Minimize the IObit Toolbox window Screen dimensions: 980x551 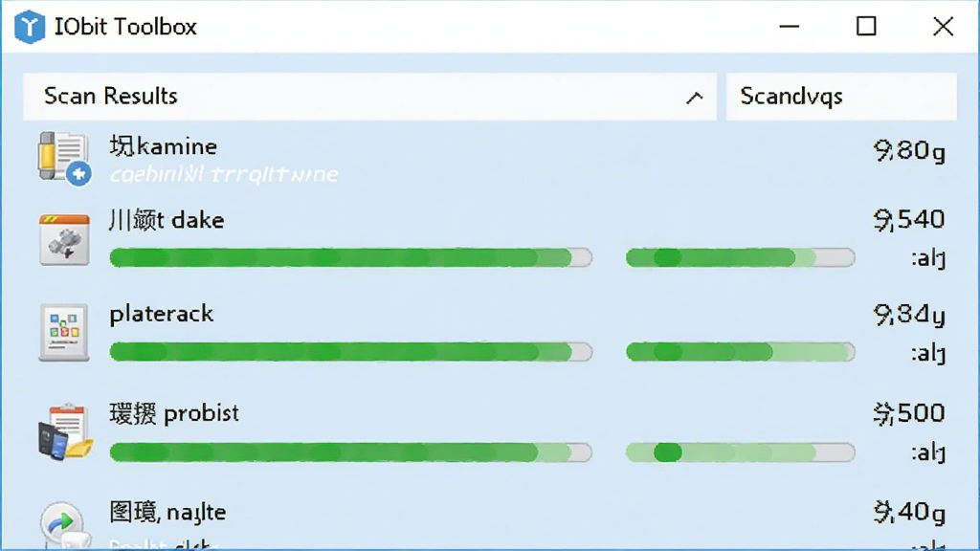point(790,26)
